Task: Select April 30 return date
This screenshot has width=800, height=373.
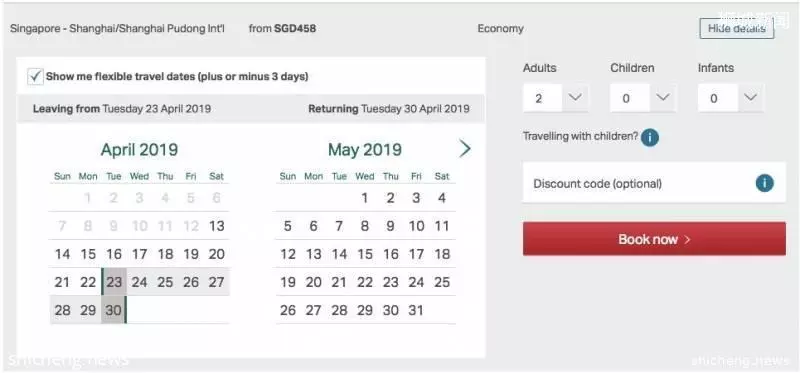Action: click(114, 310)
